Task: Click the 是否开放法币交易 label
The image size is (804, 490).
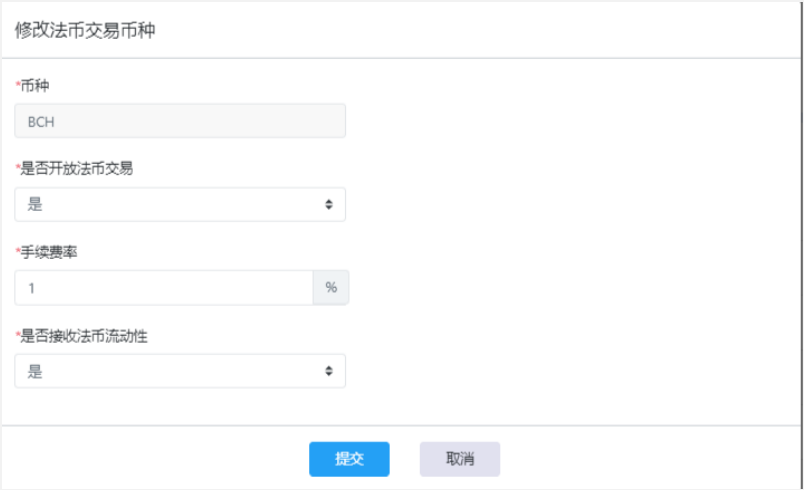Action: pyautogui.click(x=76, y=168)
